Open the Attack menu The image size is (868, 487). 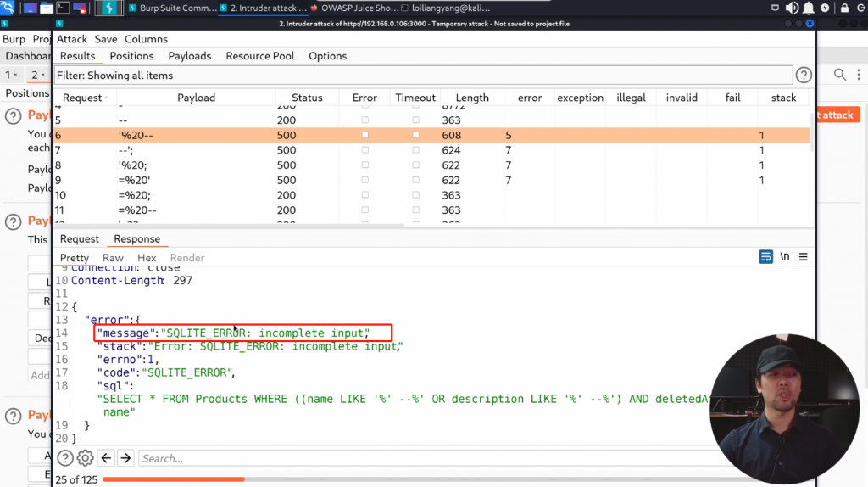coord(72,39)
